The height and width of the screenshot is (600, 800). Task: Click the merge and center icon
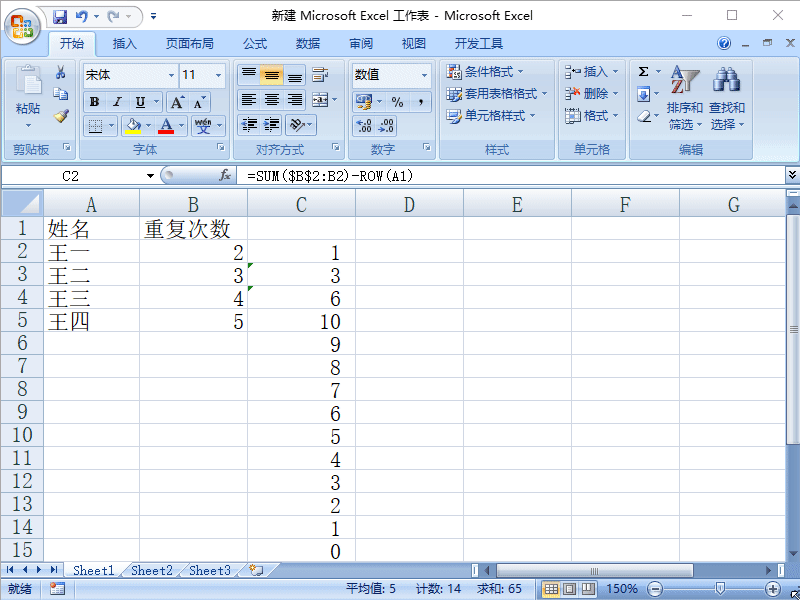[319, 100]
